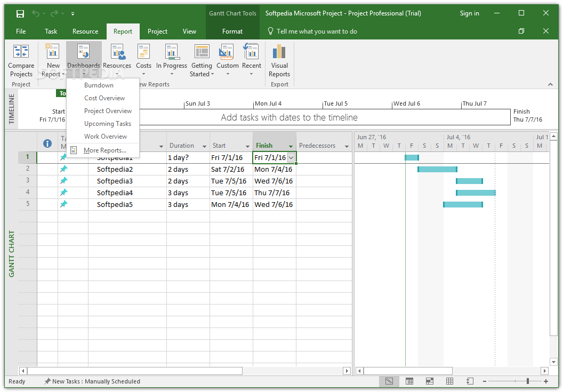Switch to Team Planner view in status bar
The height and width of the screenshot is (392, 563).
coord(429,381)
